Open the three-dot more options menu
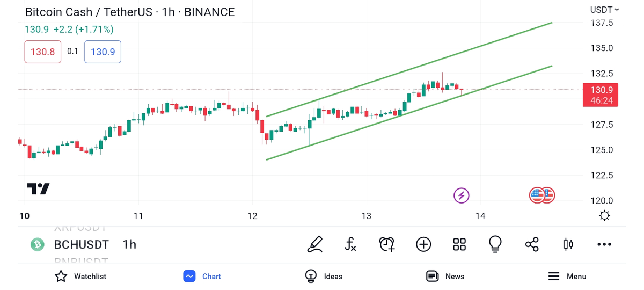Screen dimensions: 644x290 click(604, 244)
